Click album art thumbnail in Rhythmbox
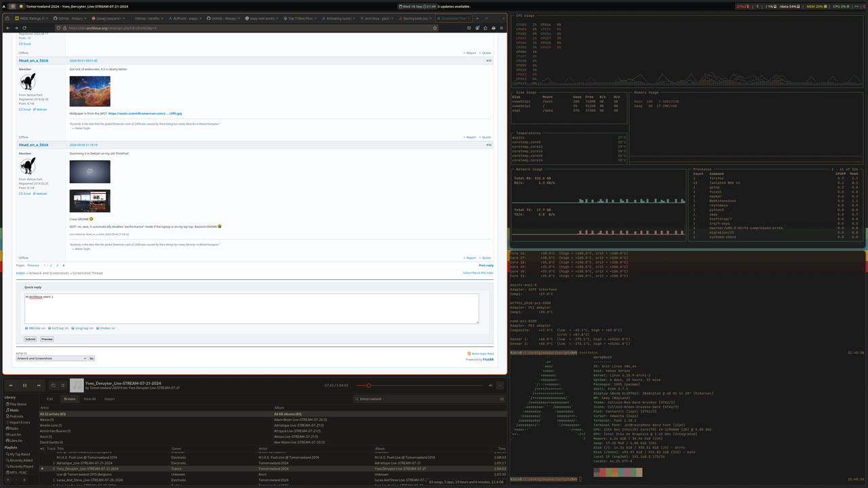This screenshot has height=488, width=868. pyautogui.click(x=77, y=386)
